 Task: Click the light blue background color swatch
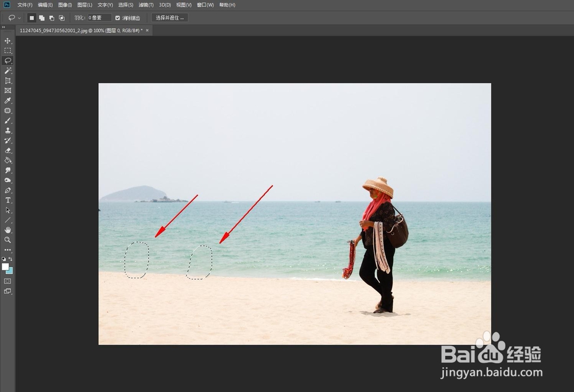[x=10, y=271]
